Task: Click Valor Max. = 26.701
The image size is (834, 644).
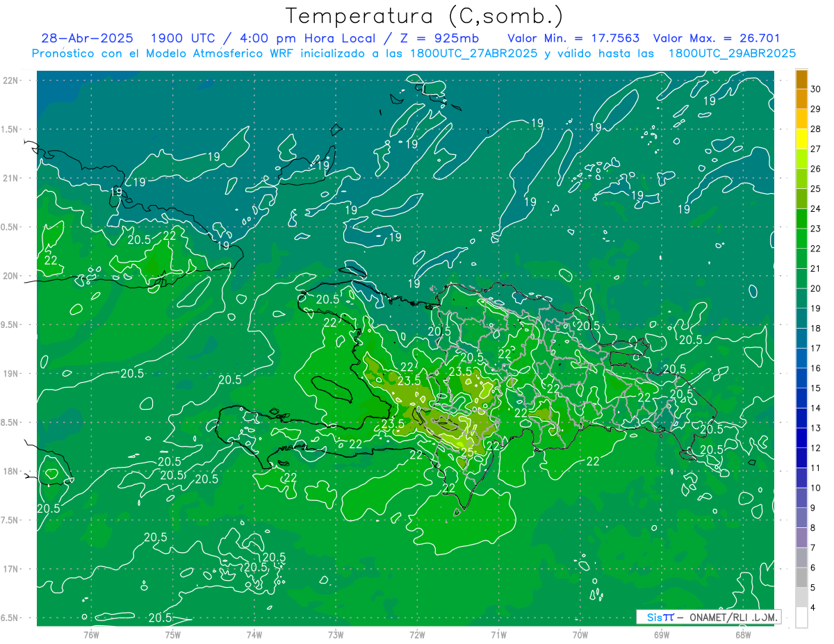Action: pyautogui.click(x=717, y=38)
